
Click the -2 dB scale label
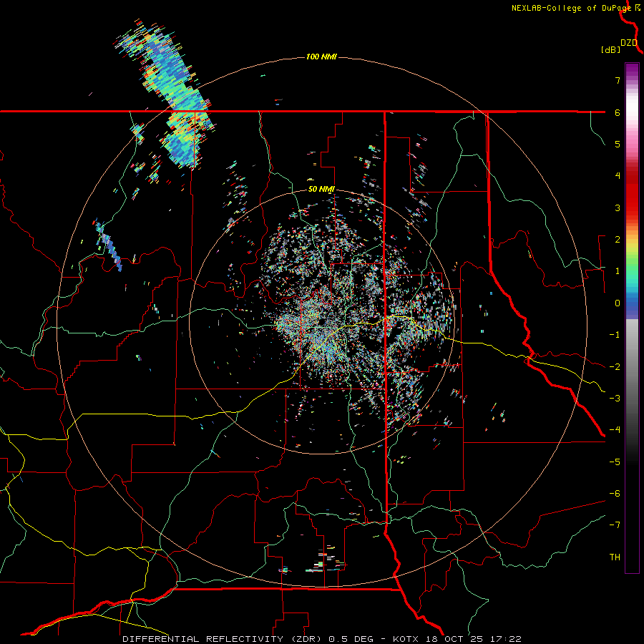click(615, 367)
